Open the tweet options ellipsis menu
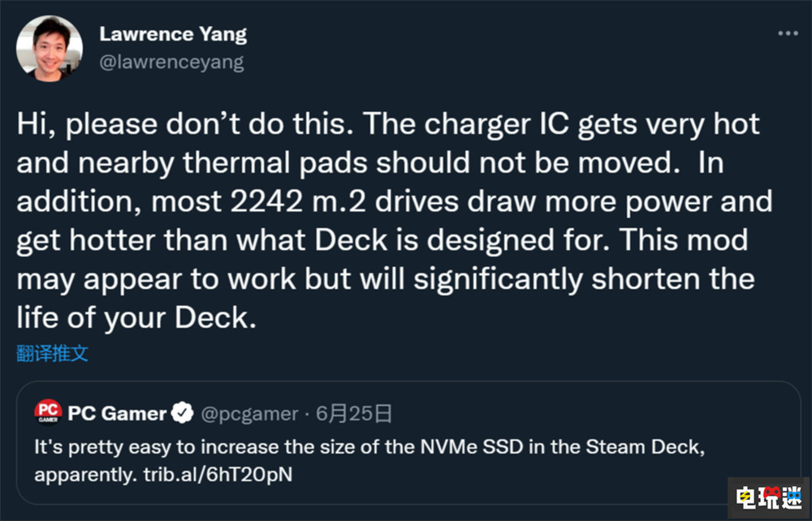The image size is (812, 521). tap(786, 32)
